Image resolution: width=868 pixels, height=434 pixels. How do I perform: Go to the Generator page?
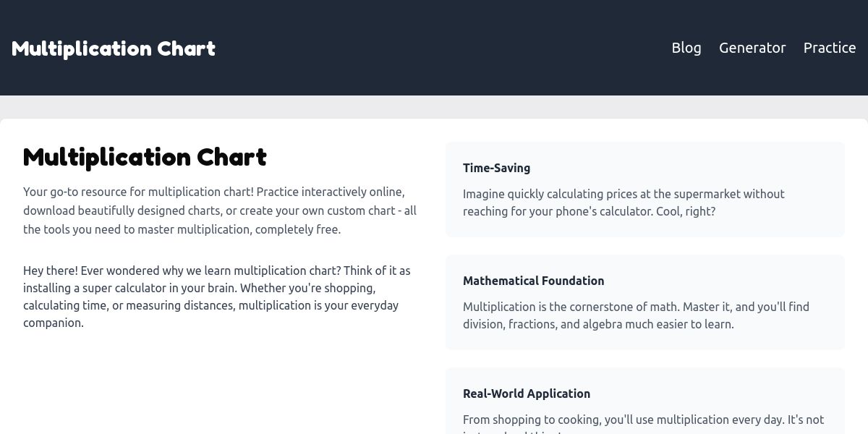(752, 48)
